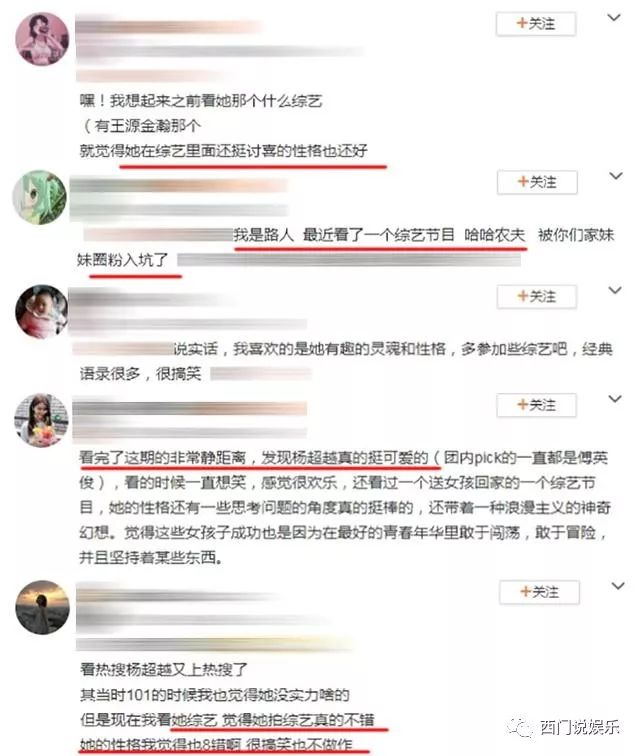Screen dimensions: 640x756
Task: Expand the chevron on the bottom comment
Action: pos(618,586)
